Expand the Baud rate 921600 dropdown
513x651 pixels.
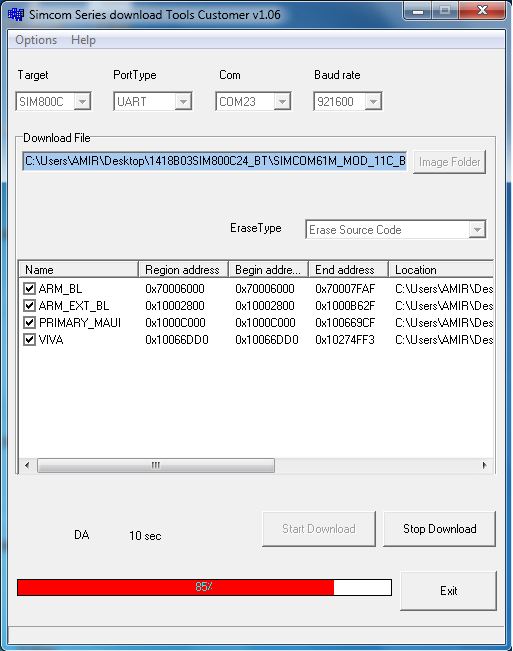pyautogui.click(x=373, y=101)
